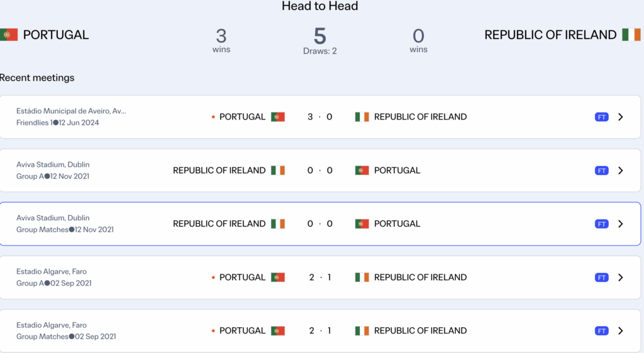The image size is (644, 353).
Task: Click Portugal flag in the Head to Head header
Action: pyautogui.click(x=9, y=35)
